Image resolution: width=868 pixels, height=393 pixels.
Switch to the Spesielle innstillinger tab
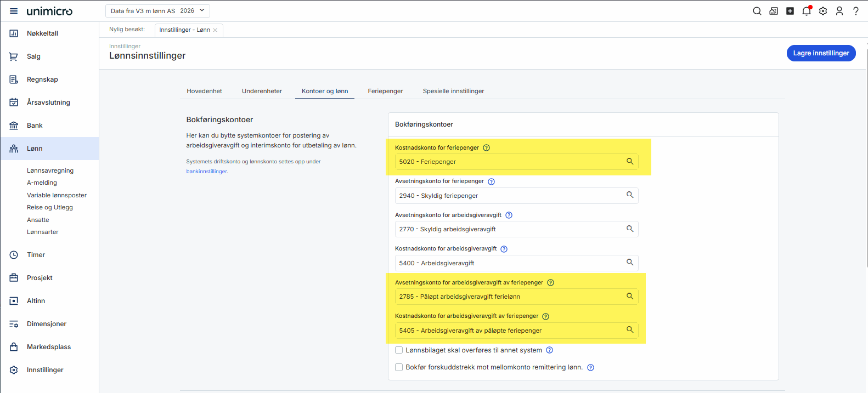(453, 91)
